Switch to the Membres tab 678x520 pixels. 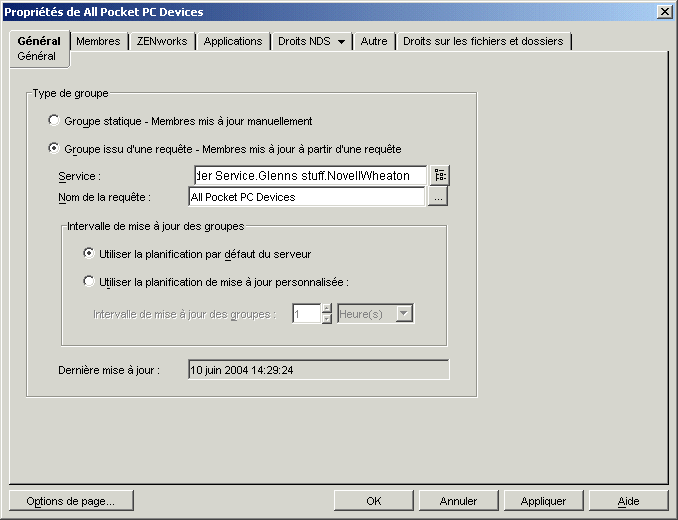[98, 41]
